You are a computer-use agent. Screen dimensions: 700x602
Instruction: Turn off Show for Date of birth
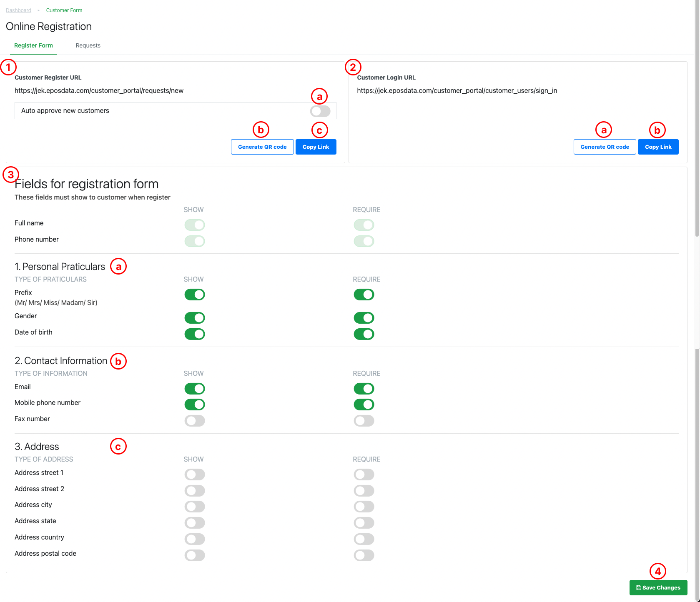coord(195,334)
